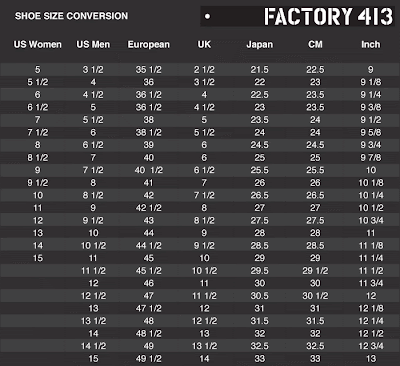Select UK size 13 1/2 cell
Screen dimensions: 400x366
204,346
